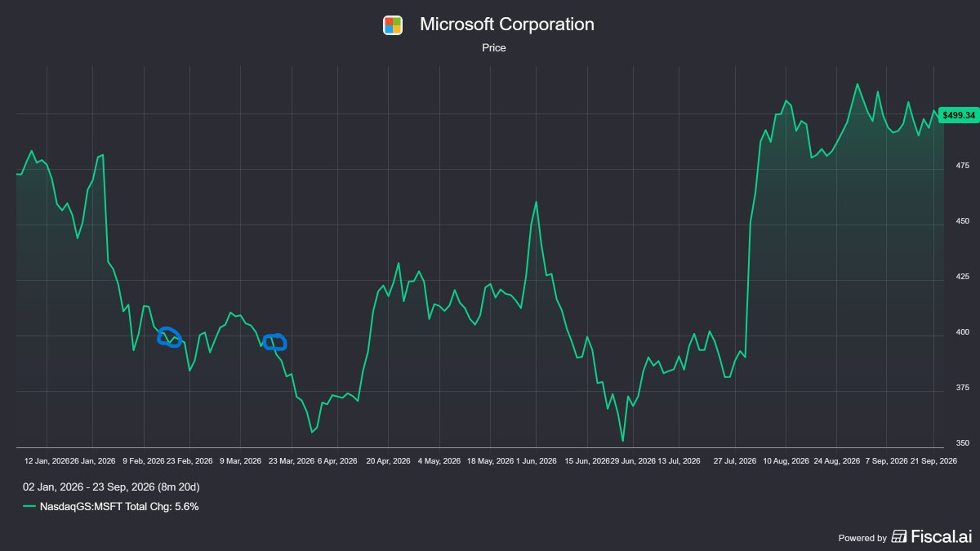Image resolution: width=980 pixels, height=551 pixels.
Task: Click the 'NasdaqGS:MSFT Total Chg: 5.6%' legend entry
Action: coord(119,507)
